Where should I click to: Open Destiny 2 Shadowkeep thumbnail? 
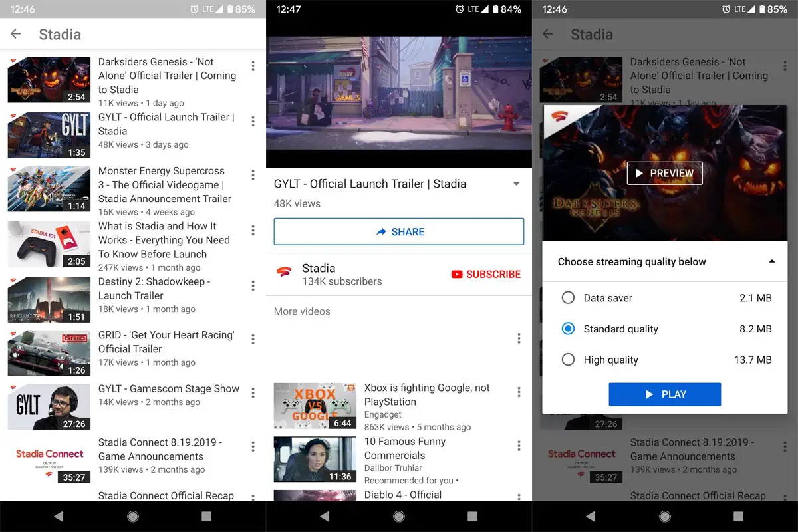(x=49, y=300)
